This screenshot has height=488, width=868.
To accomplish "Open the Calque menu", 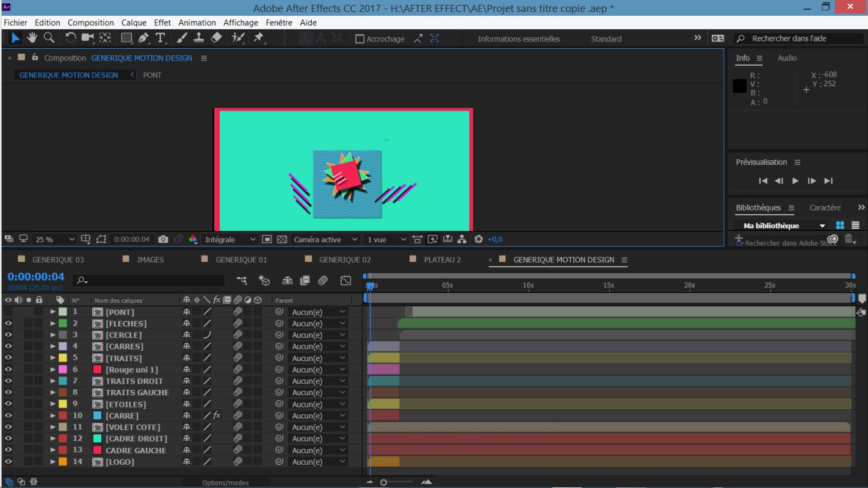I will (134, 23).
